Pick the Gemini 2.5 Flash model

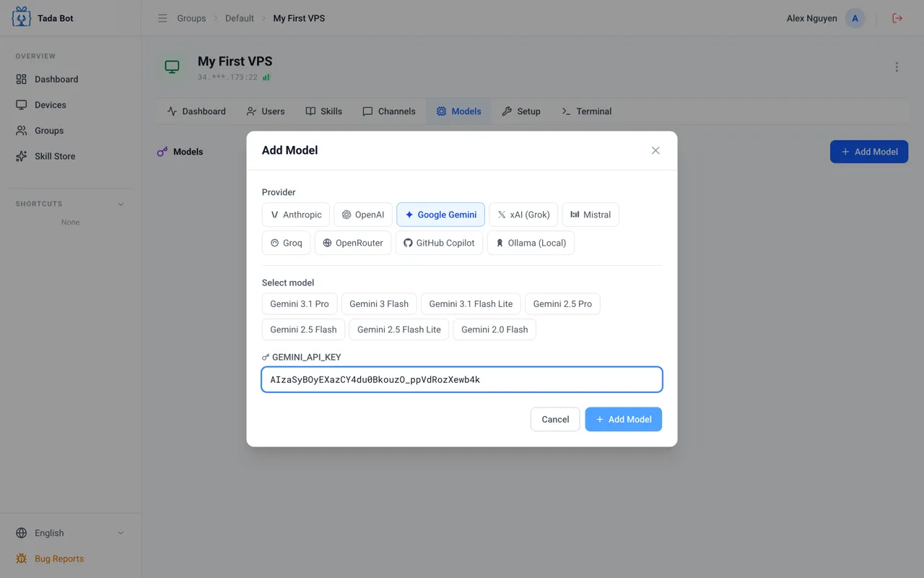pyautogui.click(x=303, y=329)
